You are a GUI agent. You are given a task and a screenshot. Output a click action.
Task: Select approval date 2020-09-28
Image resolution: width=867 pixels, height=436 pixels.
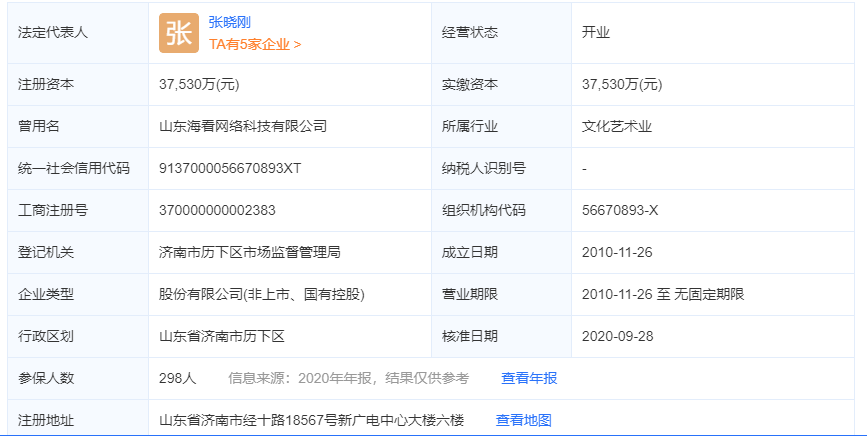[618, 336]
